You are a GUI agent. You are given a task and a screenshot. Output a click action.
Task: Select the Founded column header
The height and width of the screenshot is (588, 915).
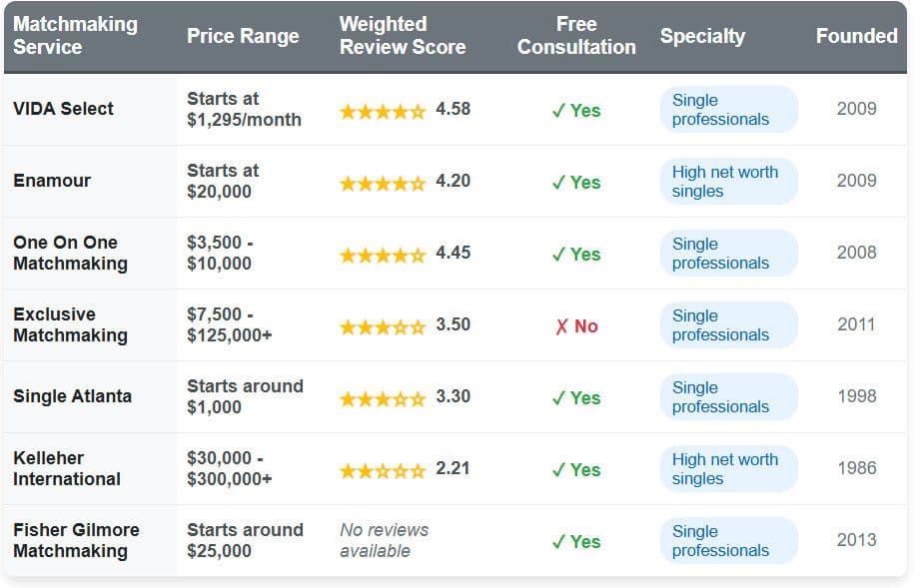[856, 36]
